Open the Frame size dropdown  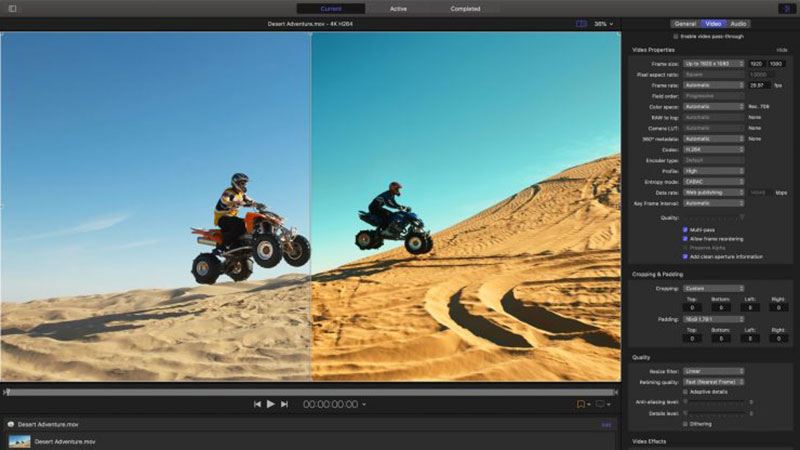713,63
